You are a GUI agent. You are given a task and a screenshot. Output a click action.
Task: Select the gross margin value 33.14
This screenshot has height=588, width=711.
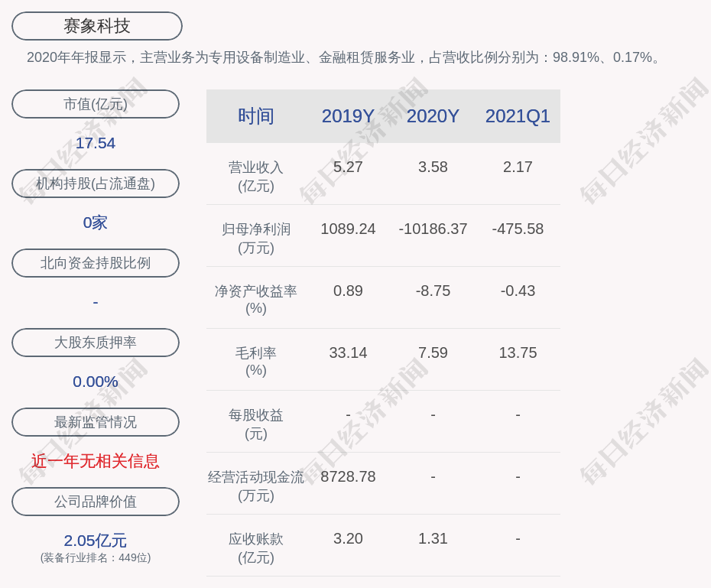tap(349, 352)
